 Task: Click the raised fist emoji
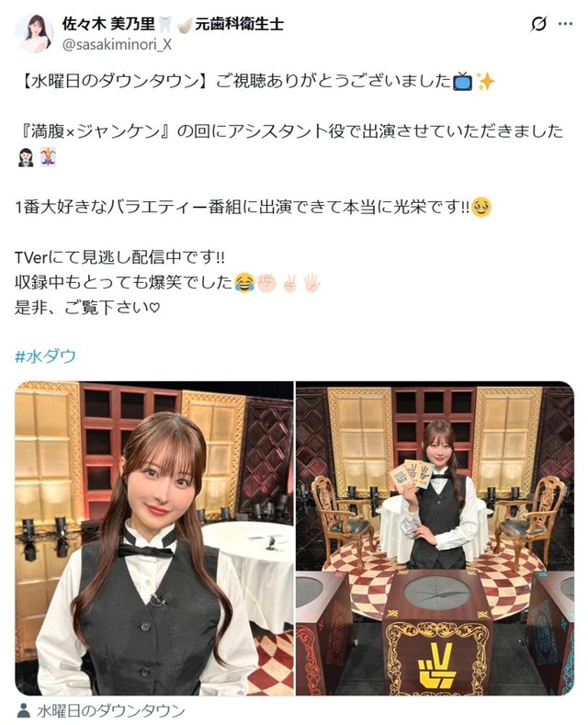point(266,281)
